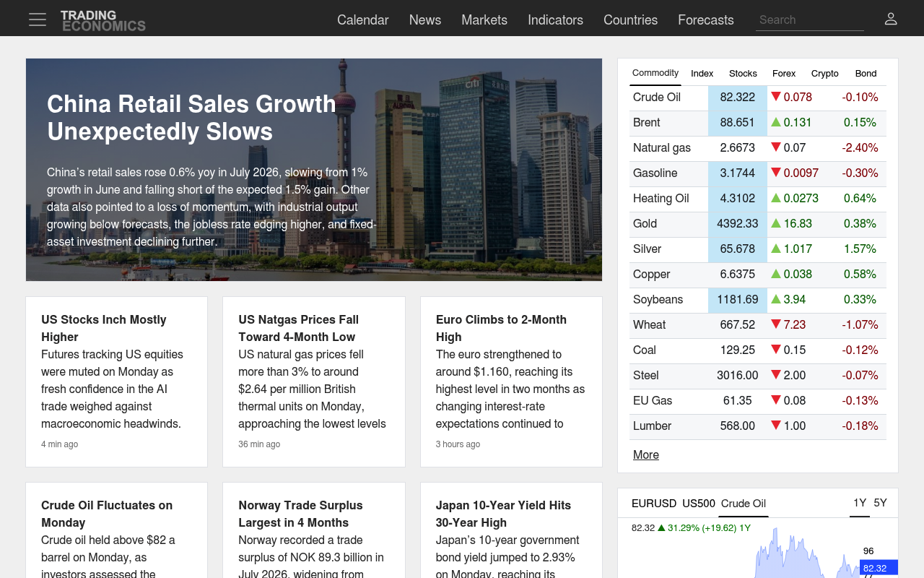Screen dimensions: 924x578
Task: Open Crude Oil in the commodity table
Action: [x=657, y=98]
